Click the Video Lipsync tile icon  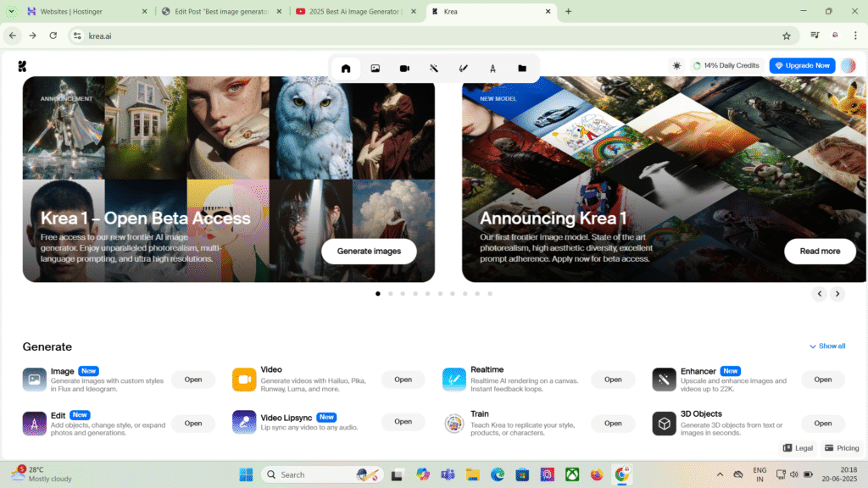[244, 422]
